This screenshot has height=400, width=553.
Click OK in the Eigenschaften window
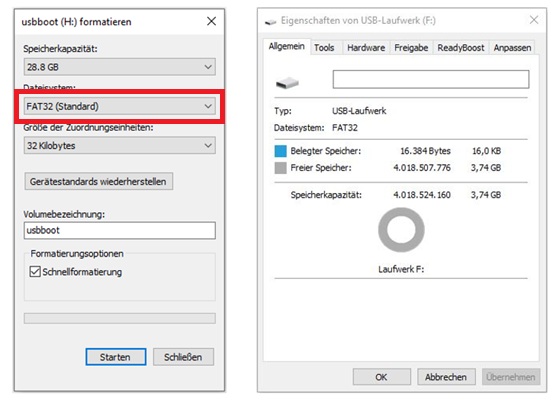point(382,377)
